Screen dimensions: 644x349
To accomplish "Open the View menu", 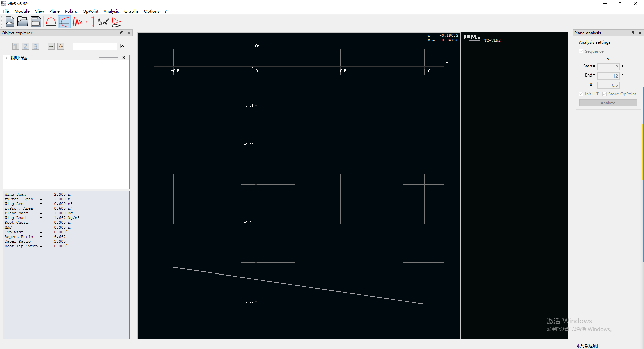I will (39, 11).
